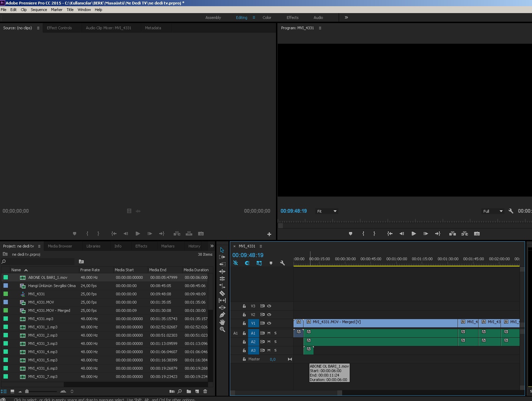Choose the Rolling Edit tool
This screenshot has height=401, width=532.
point(222,279)
